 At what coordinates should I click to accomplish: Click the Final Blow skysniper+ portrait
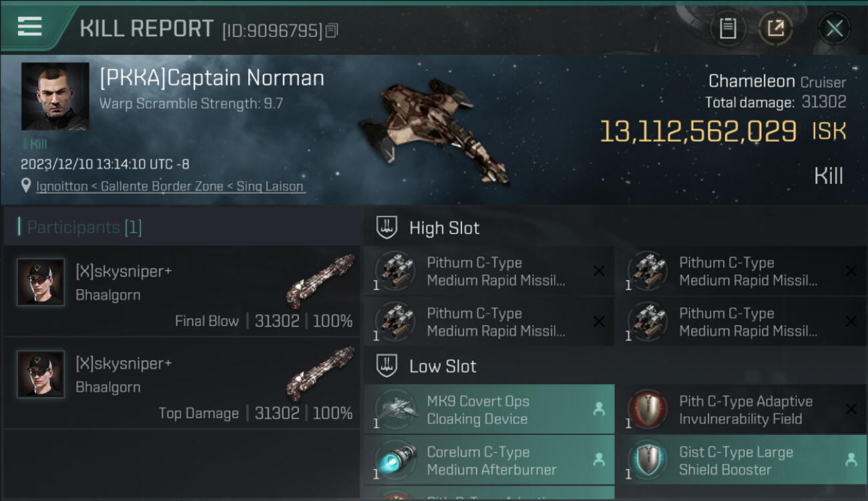point(41,283)
